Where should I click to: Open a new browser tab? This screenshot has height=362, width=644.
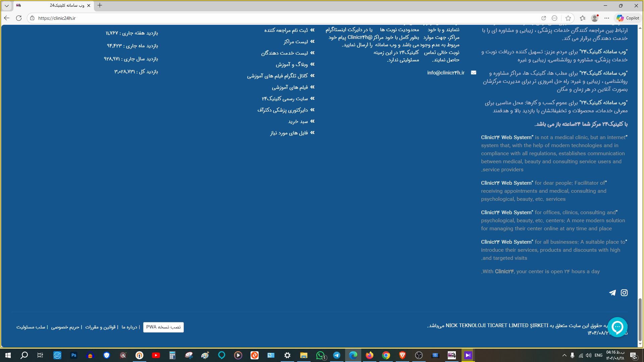[x=100, y=5]
